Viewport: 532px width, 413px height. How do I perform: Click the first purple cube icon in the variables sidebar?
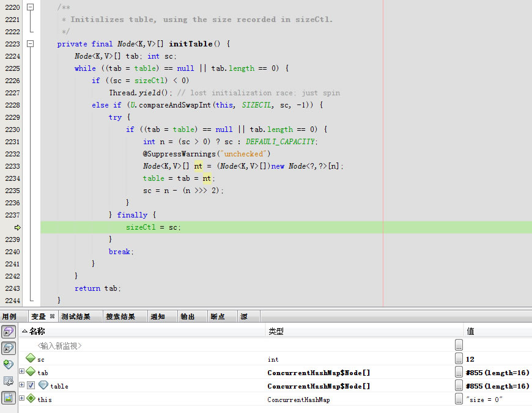[x=9, y=332]
